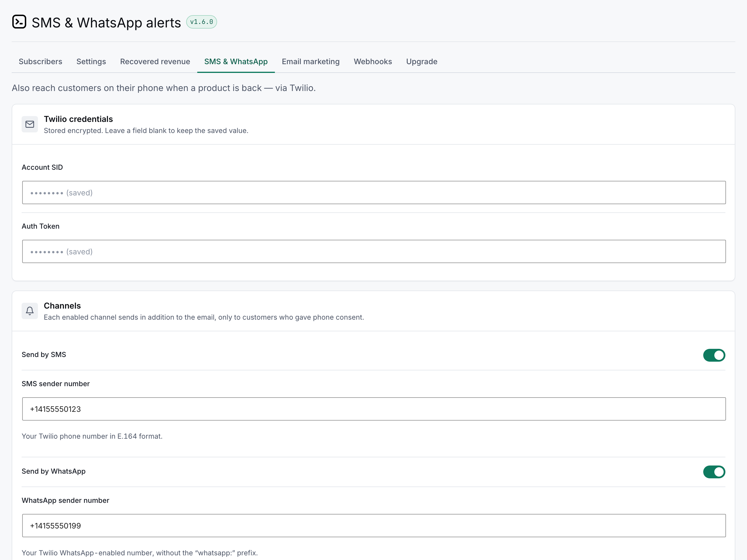Click the v1.6.0 version badge
The height and width of the screenshot is (560, 747).
click(202, 22)
